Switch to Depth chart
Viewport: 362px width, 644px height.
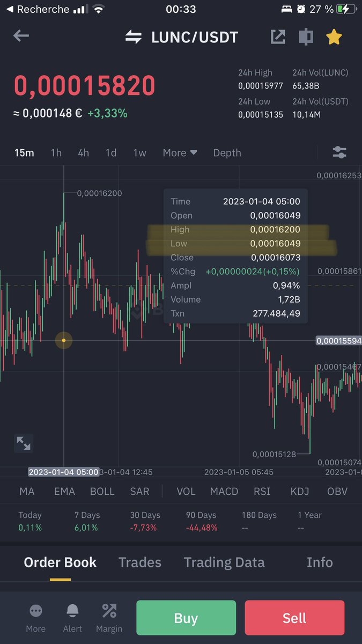point(227,153)
